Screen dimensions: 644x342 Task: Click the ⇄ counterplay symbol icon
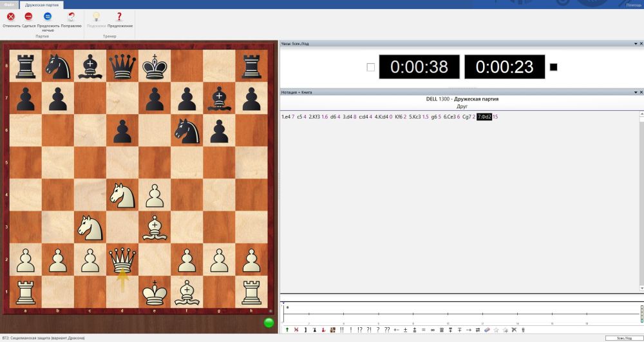click(478, 330)
